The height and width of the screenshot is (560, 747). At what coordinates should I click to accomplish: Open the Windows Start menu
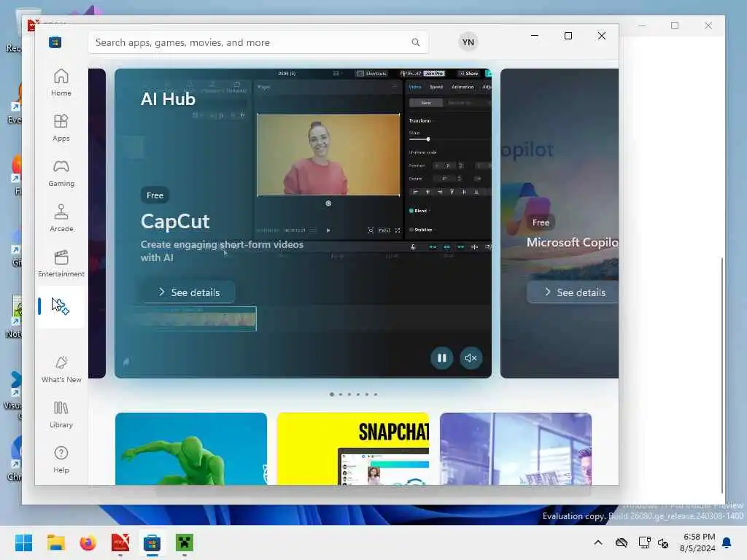pos(23,542)
